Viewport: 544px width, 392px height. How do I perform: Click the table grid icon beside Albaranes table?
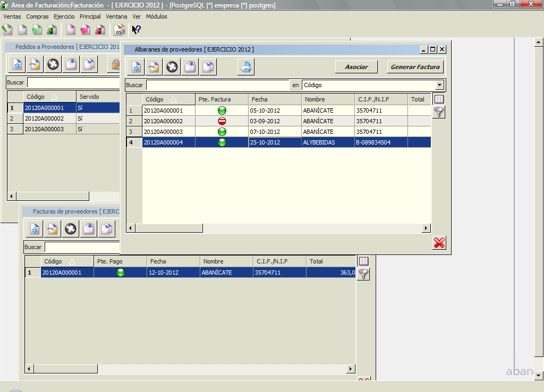(x=439, y=99)
